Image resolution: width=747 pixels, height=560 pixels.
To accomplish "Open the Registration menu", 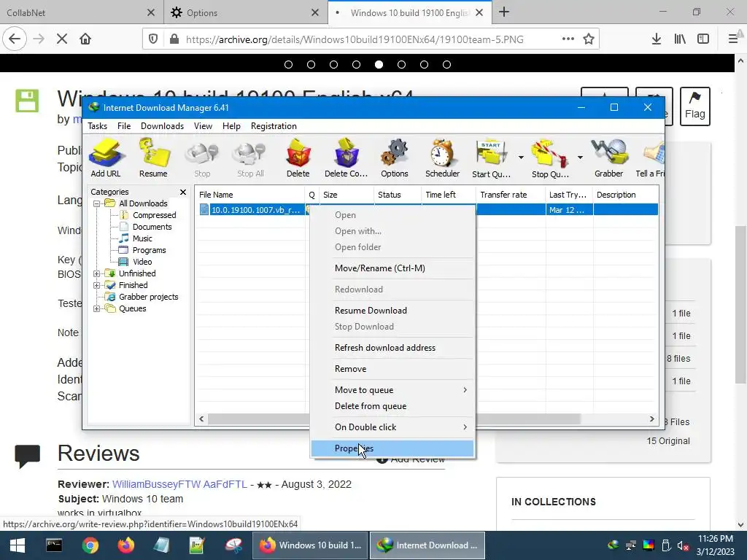I will coord(274,126).
